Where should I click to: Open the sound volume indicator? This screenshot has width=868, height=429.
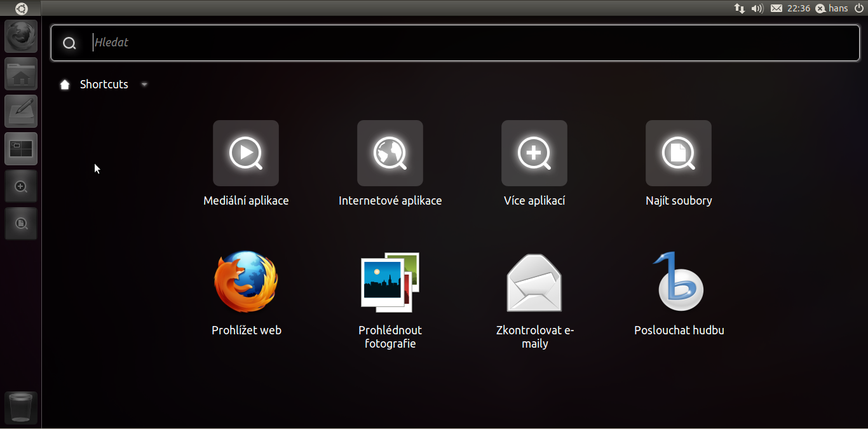click(757, 8)
